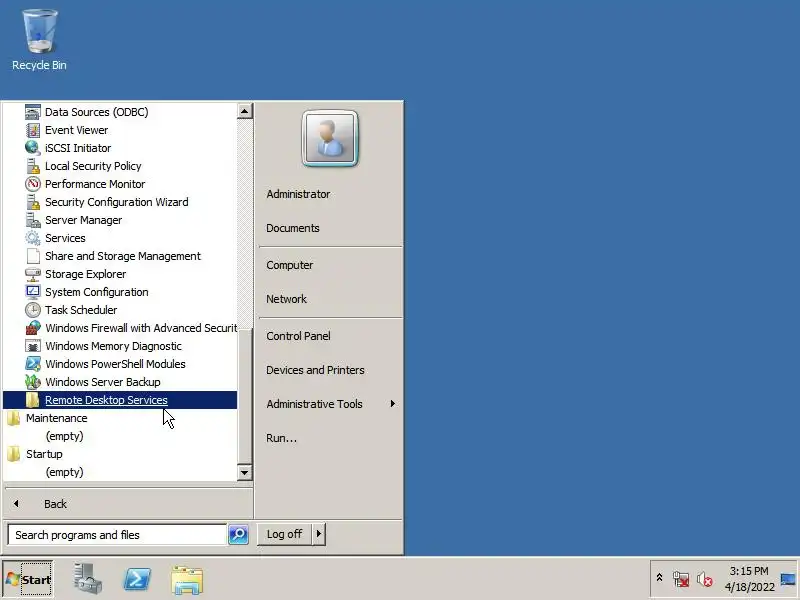Select the Storage Explorer label

(x=85, y=274)
